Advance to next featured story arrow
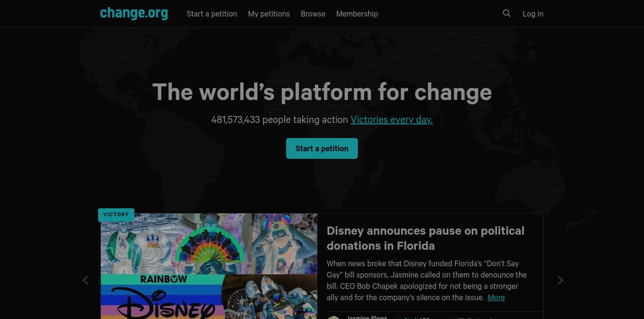644x319 pixels. click(560, 280)
